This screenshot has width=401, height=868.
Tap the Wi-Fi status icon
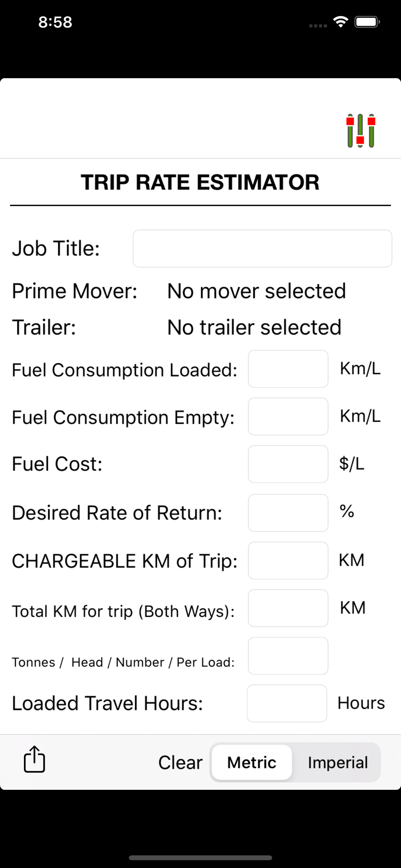click(341, 22)
